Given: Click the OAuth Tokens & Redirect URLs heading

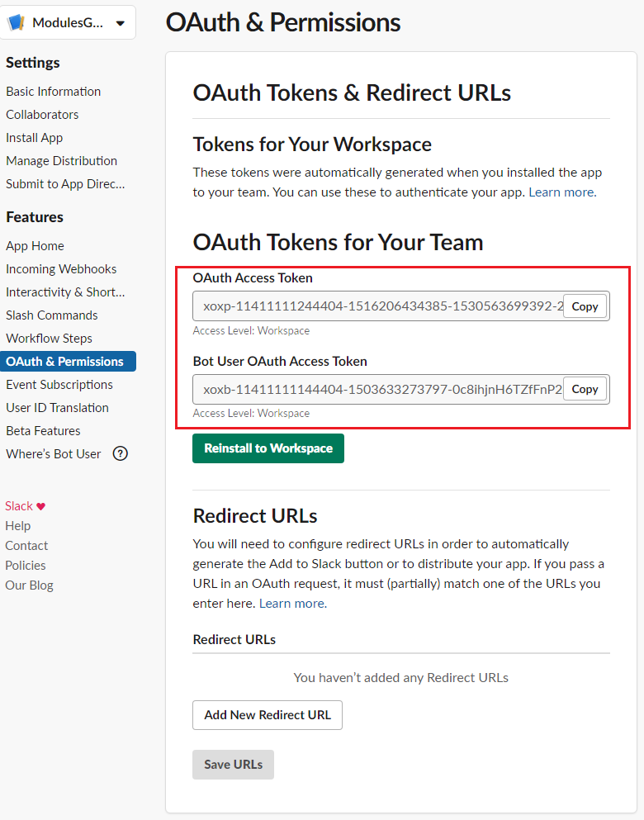Looking at the screenshot, I should click(x=352, y=93).
